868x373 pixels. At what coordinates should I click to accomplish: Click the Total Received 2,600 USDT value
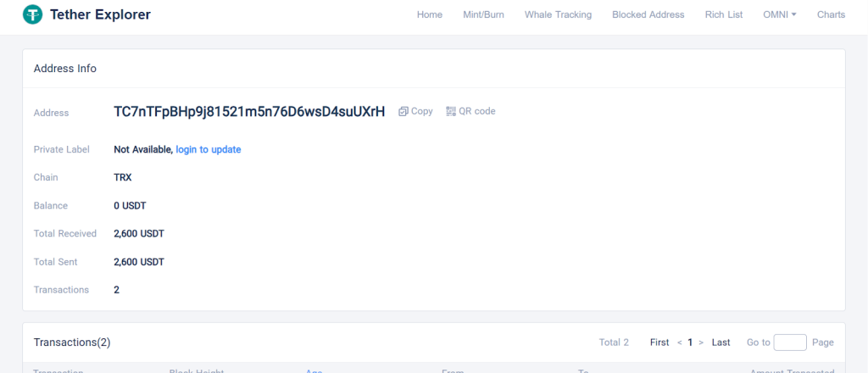pyautogui.click(x=139, y=233)
